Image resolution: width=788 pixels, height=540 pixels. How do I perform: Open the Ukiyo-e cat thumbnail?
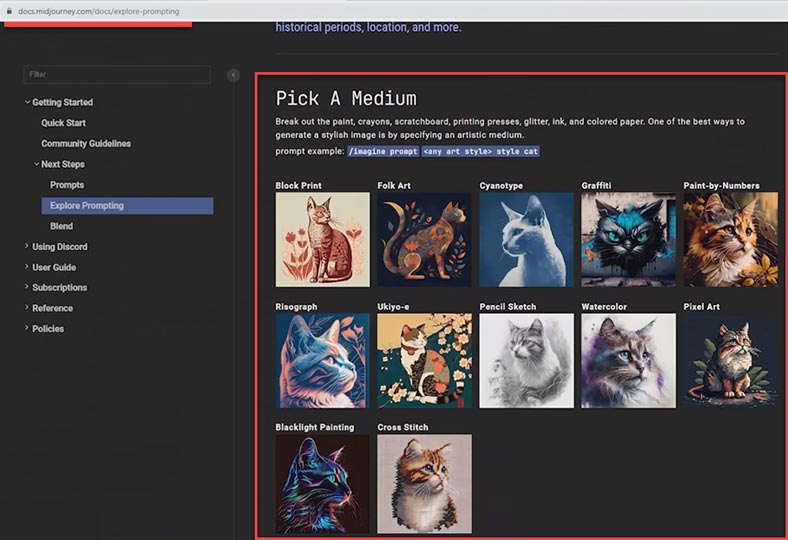coord(425,361)
